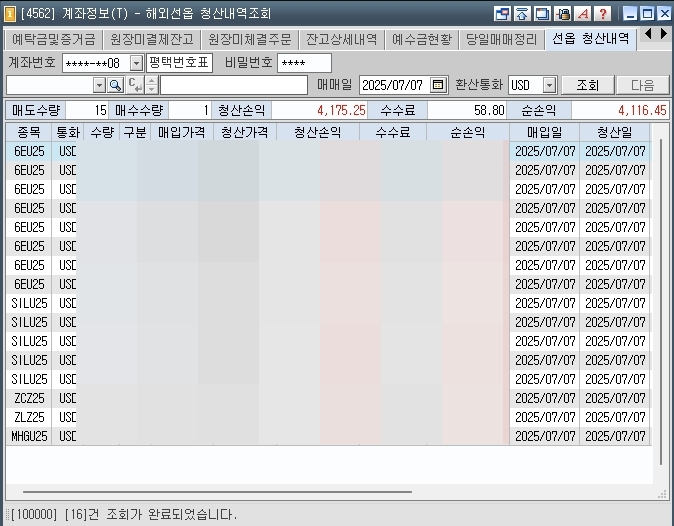The width and height of the screenshot is (674, 526).
Task: Click the red A font icon
Action: click(582, 14)
